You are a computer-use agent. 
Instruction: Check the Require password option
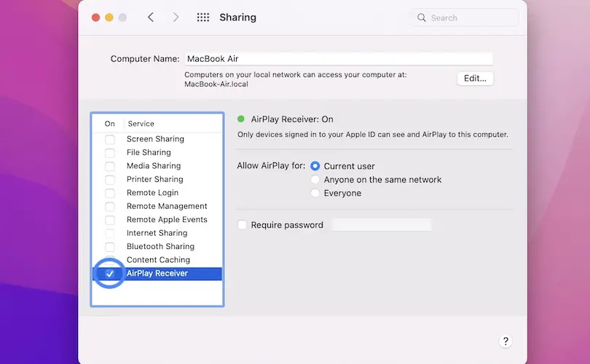point(243,225)
